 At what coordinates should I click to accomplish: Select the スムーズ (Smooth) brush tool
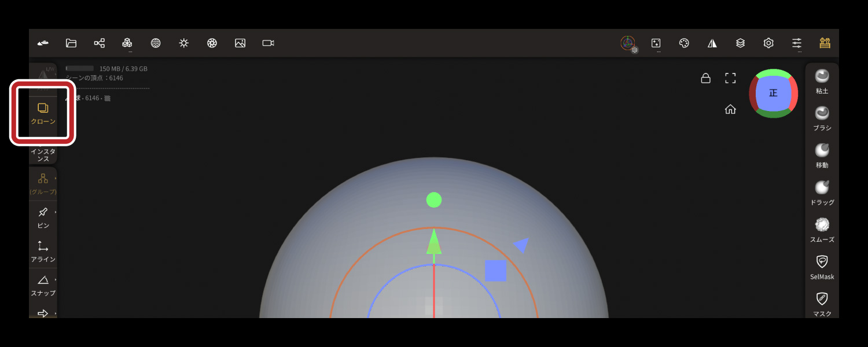click(x=822, y=230)
